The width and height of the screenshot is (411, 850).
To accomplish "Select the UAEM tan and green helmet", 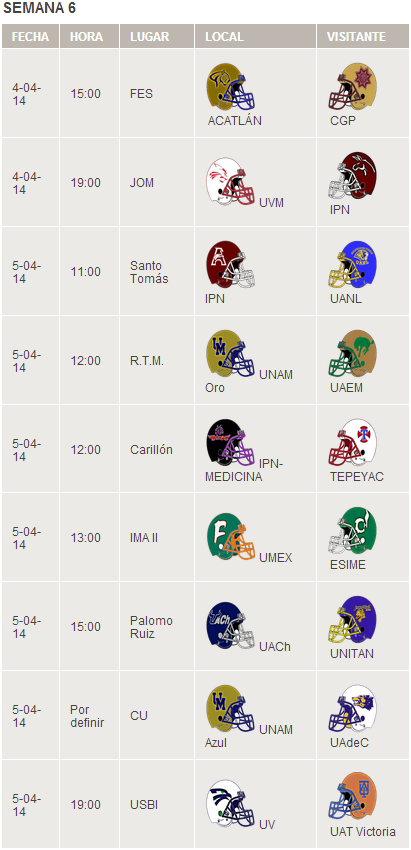I will point(353,353).
